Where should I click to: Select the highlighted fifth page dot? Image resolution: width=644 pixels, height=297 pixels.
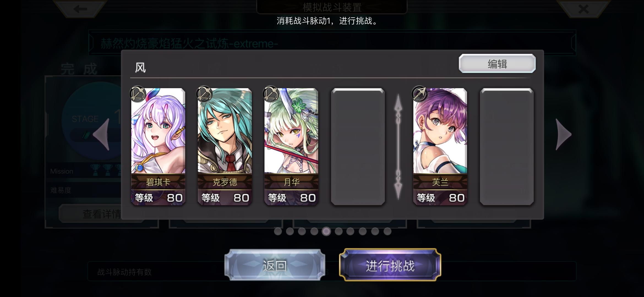tap(326, 231)
